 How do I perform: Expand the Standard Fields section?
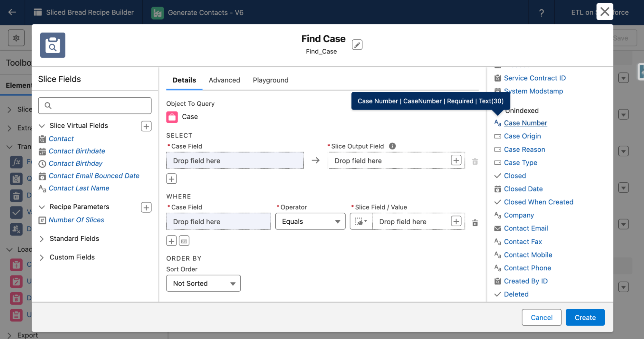tap(42, 239)
